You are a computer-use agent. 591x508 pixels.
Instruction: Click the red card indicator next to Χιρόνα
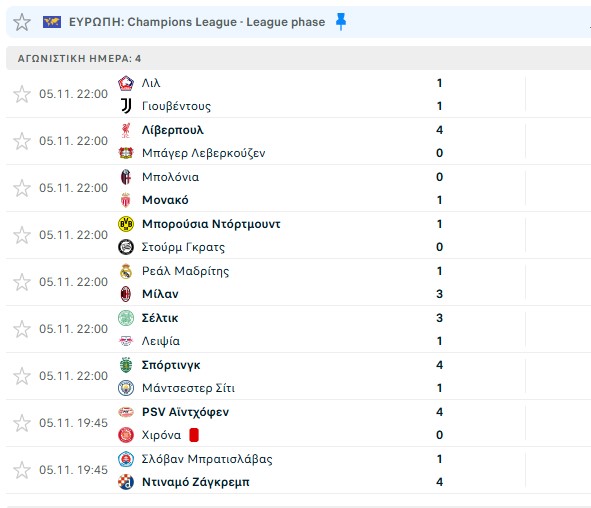[x=194, y=435]
